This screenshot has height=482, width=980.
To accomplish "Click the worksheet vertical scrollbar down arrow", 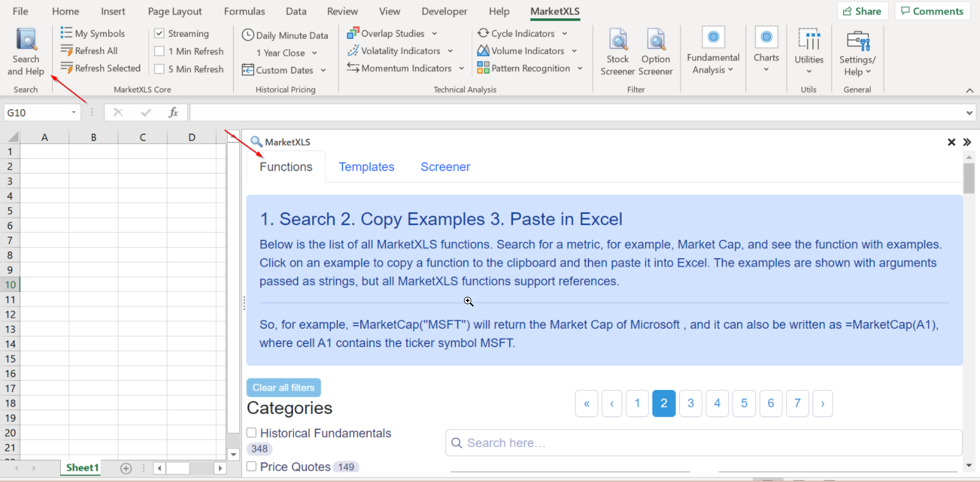I will [x=233, y=454].
